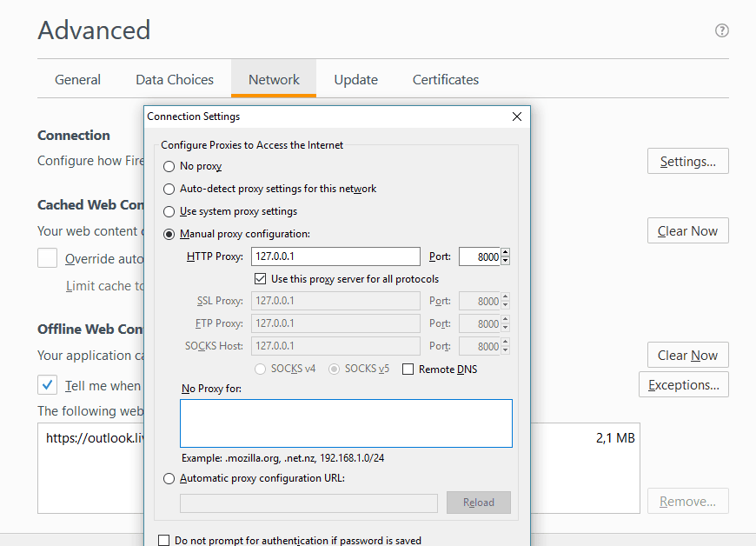
Task: Choose Auto-detect proxy settings for this network
Action: 169,189
